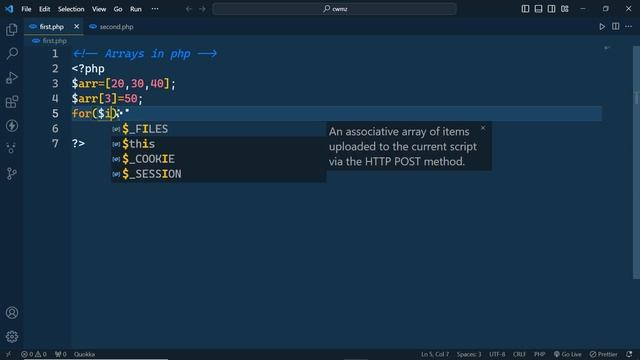Select the $_COOKIE suggestion
Viewport: 640px width, 360px height.
pos(218,159)
